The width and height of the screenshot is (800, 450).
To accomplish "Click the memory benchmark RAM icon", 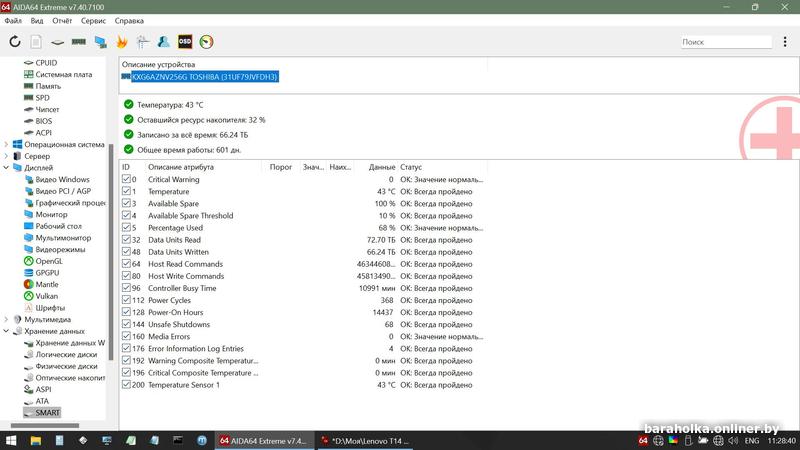I will pos(79,42).
